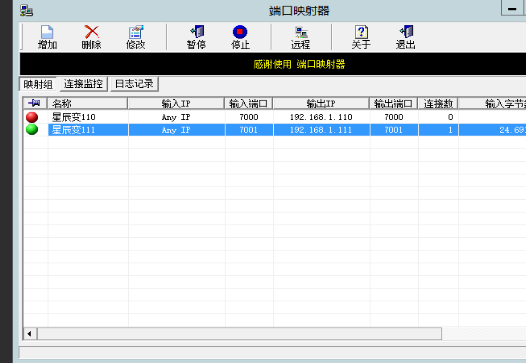Click the horizontal scrollbar left arrow
The image size is (526, 363).
pyautogui.click(x=30, y=333)
